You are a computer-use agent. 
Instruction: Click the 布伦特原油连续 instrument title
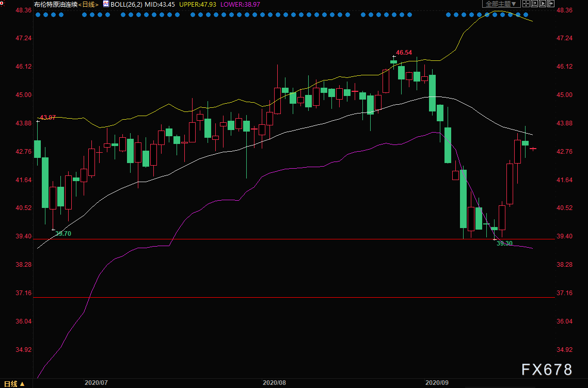[x=56, y=5]
